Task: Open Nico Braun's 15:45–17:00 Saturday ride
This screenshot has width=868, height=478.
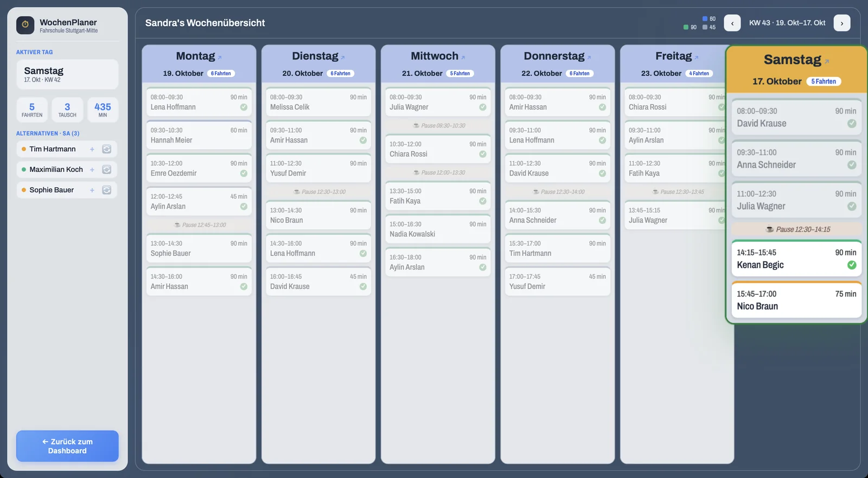Action: [x=796, y=300]
